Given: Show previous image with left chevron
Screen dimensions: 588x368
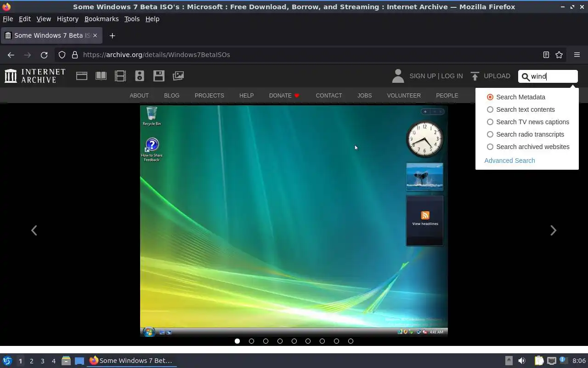Looking at the screenshot, I should click(x=34, y=230).
